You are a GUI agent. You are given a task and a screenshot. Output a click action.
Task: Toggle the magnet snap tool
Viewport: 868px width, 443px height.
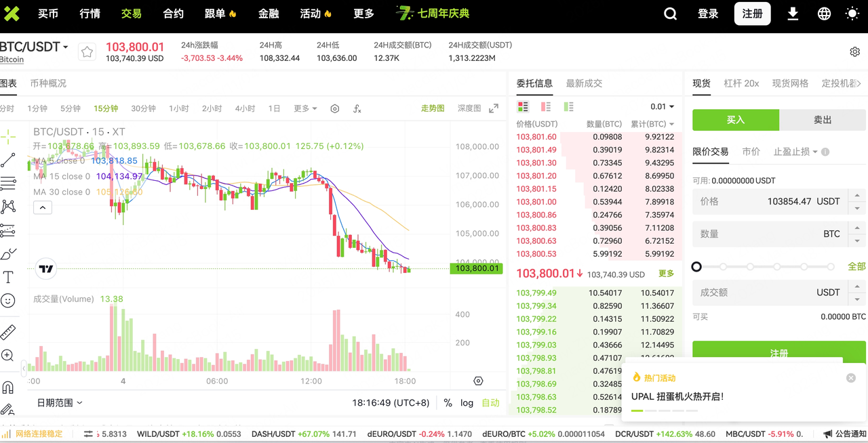pyautogui.click(x=8, y=388)
